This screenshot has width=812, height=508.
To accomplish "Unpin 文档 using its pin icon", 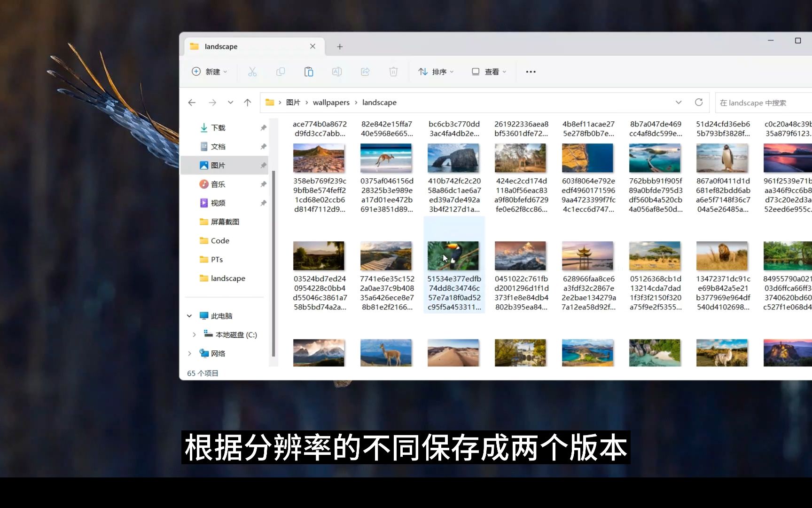I will click(263, 146).
